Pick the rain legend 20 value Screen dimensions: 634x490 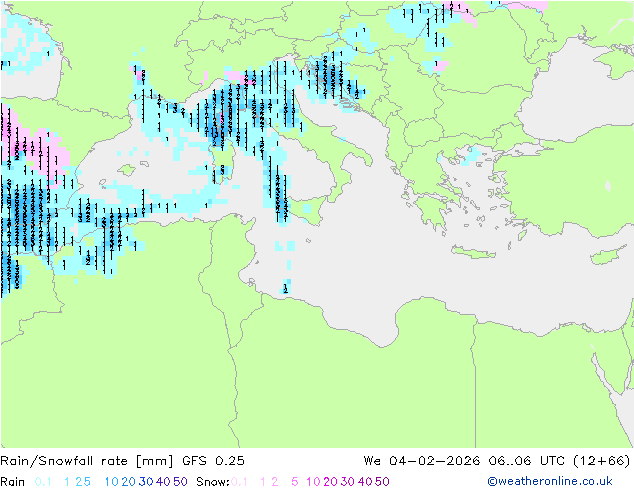(x=129, y=482)
